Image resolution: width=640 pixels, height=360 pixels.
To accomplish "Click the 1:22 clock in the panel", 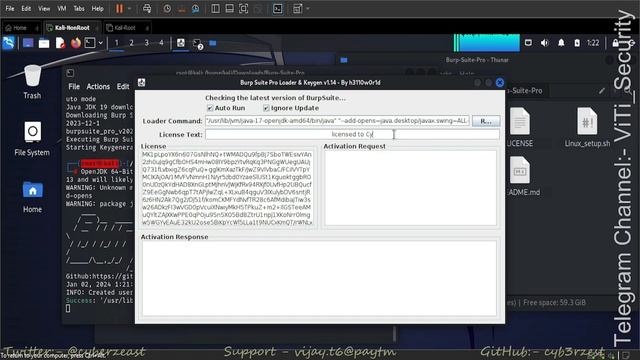I will coord(593,43).
